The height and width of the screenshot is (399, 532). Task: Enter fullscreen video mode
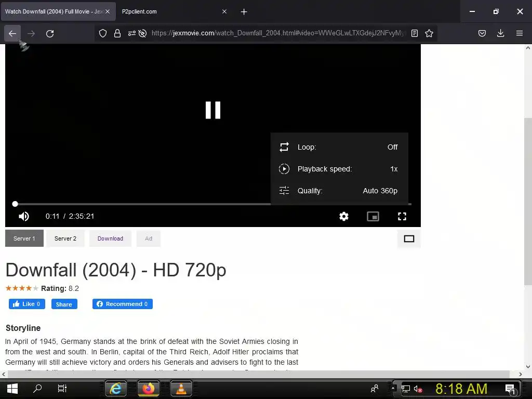pyautogui.click(x=402, y=217)
